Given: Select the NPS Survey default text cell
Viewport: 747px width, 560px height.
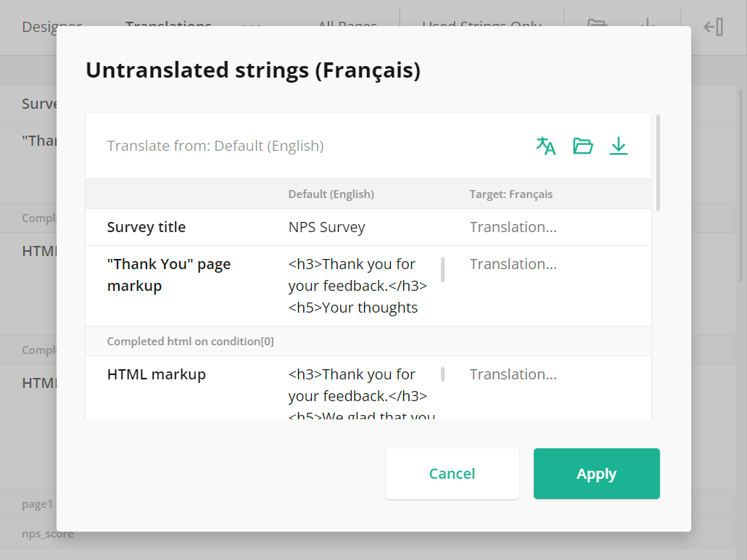Looking at the screenshot, I should coord(327,227).
